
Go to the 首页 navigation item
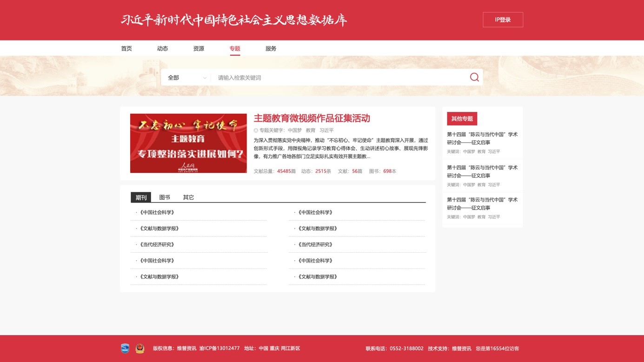tap(126, 48)
